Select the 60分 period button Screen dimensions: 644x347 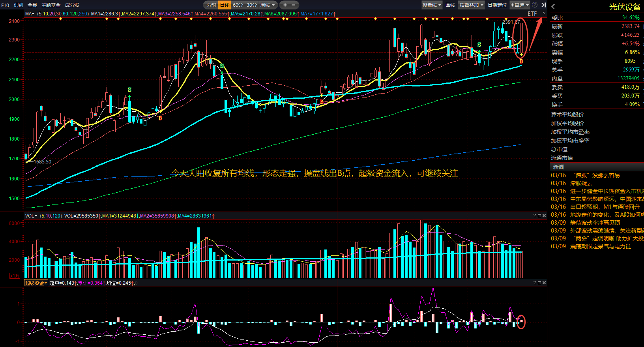click(x=238, y=5)
